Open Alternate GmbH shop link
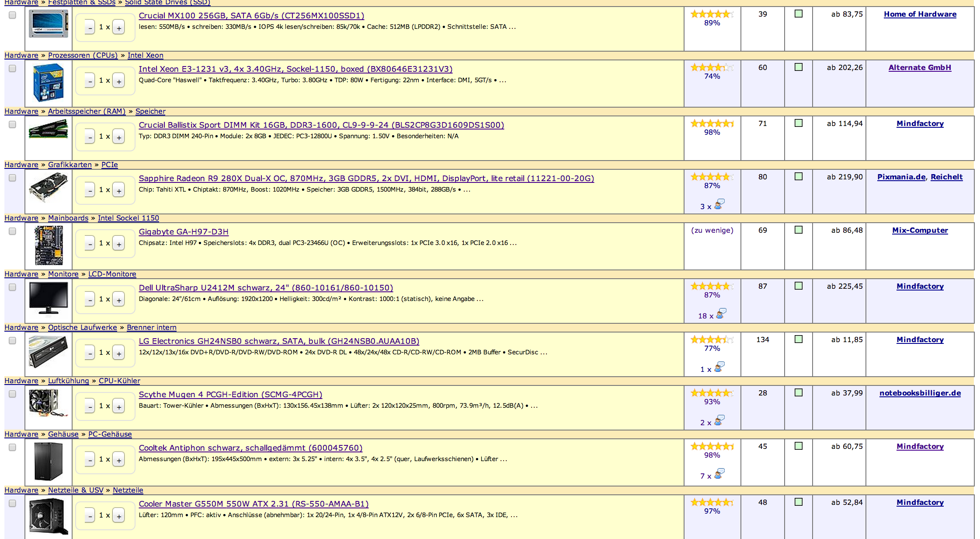The width and height of the screenshot is (980, 539). 920,68
